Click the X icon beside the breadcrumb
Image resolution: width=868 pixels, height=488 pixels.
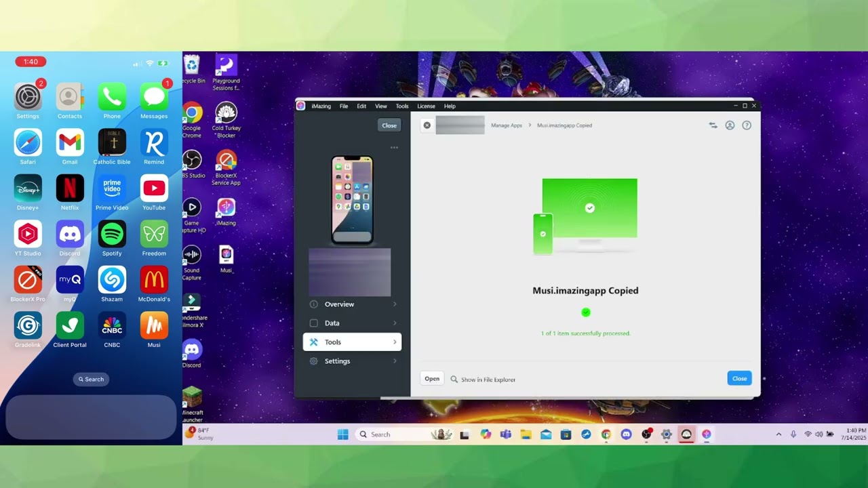(427, 125)
